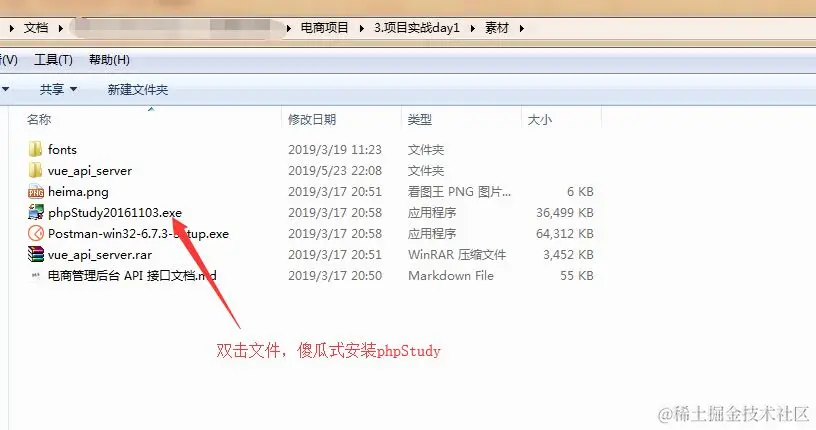Click the heima.png image file icon

35,192
